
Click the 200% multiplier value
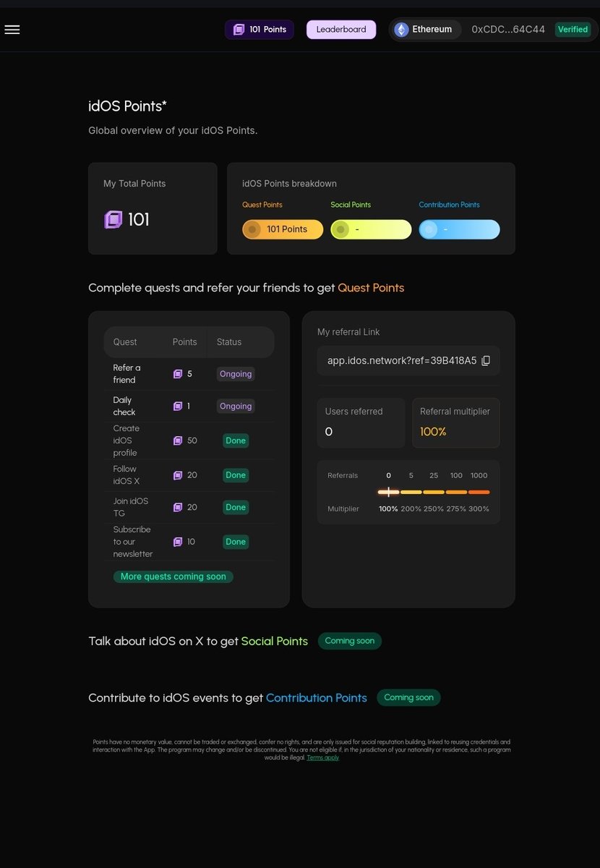(x=411, y=509)
